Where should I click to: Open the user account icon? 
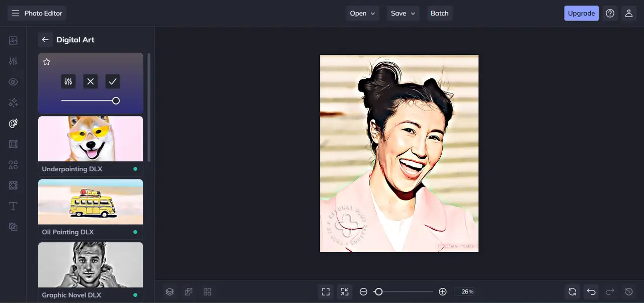pos(629,13)
